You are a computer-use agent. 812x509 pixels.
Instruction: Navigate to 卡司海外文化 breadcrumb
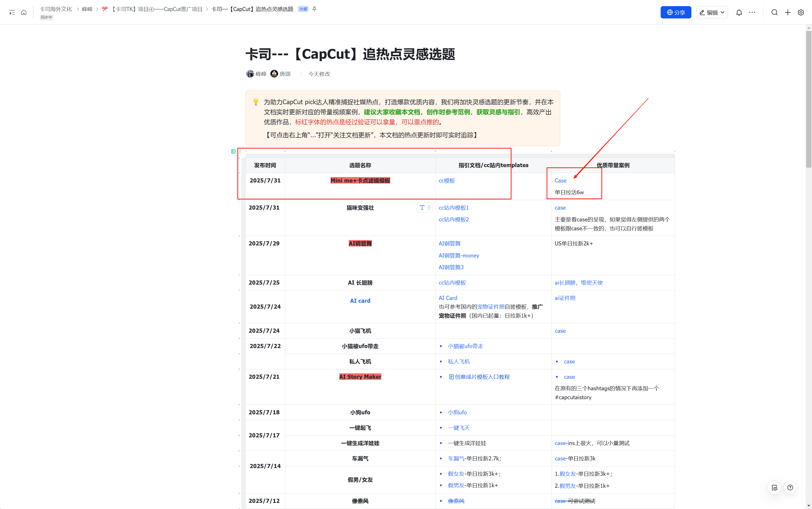coord(56,9)
